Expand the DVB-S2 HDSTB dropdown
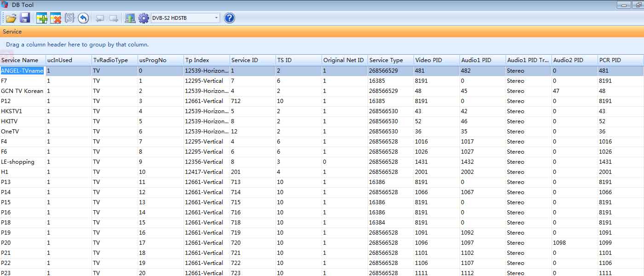The width and height of the screenshot is (644, 276). [x=216, y=18]
